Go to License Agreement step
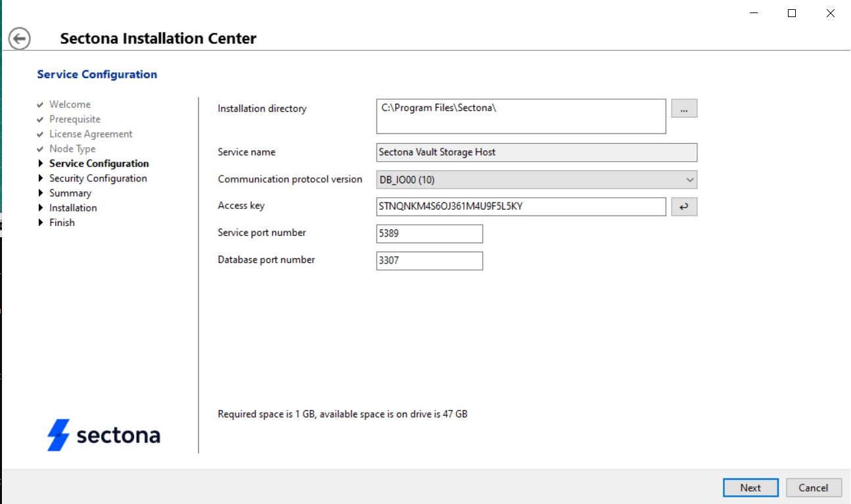 [91, 134]
